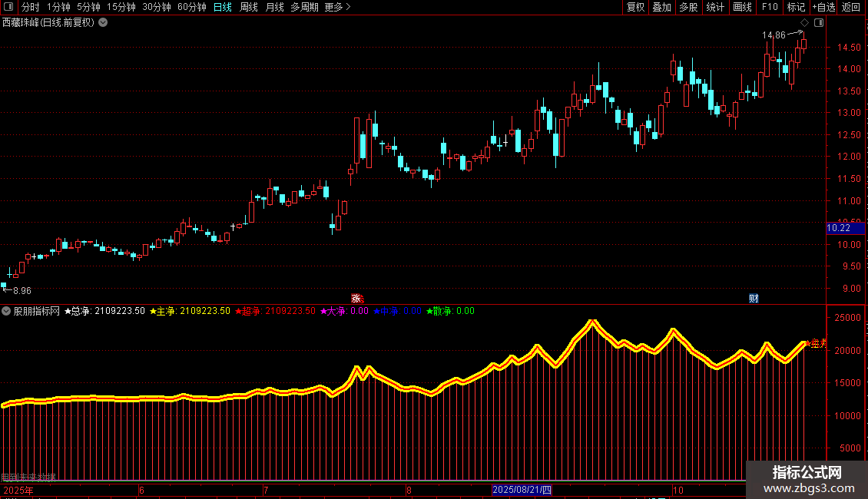Click the magenta ★大净: 0.00 label
This screenshot has height=499, width=868.
tap(344, 311)
